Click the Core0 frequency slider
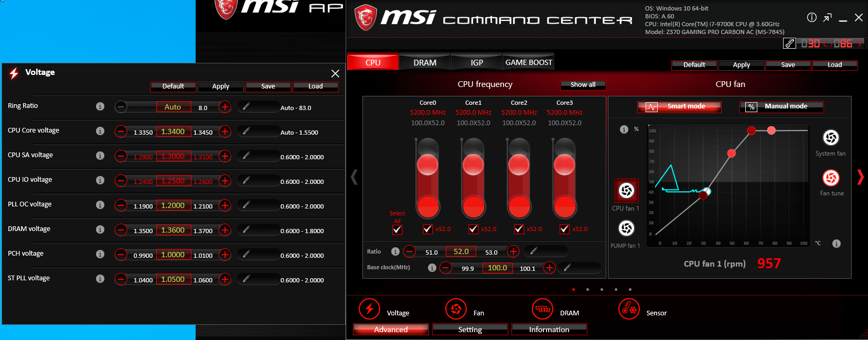This screenshot has height=340, width=868. click(x=427, y=178)
